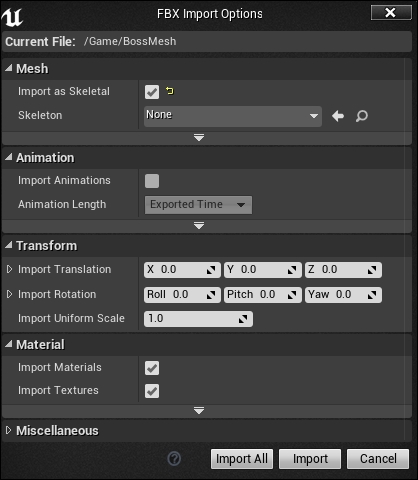Click the Import All button
This screenshot has width=418, height=480.
tap(242, 459)
